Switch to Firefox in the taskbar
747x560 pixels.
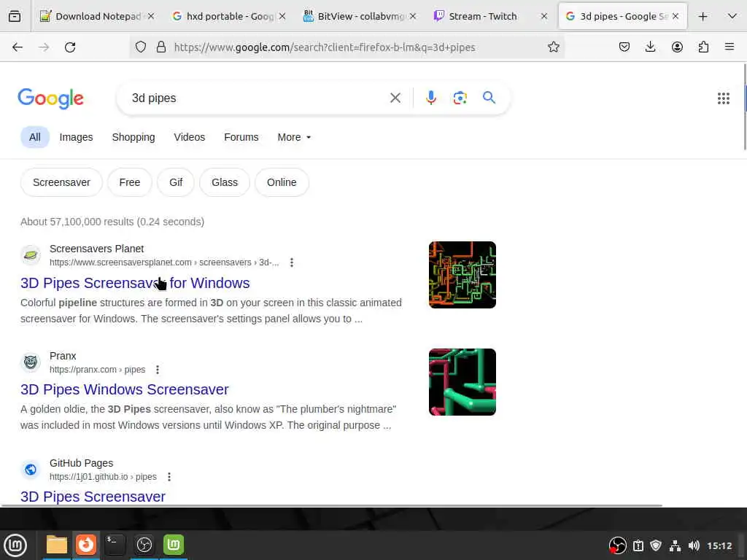click(x=86, y=545)
